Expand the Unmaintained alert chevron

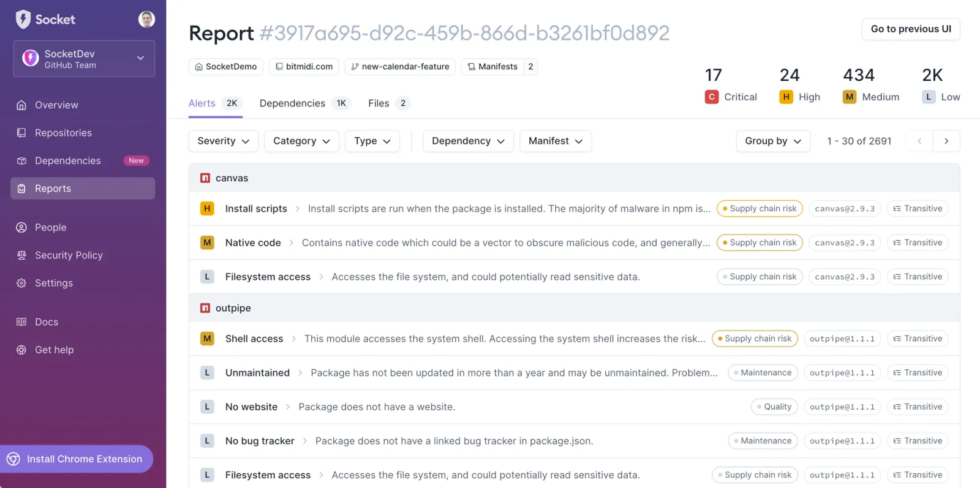click(x=300, y=373)
